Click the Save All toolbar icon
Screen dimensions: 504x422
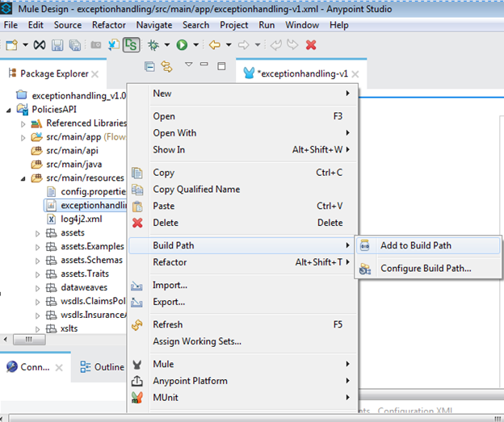73,45
